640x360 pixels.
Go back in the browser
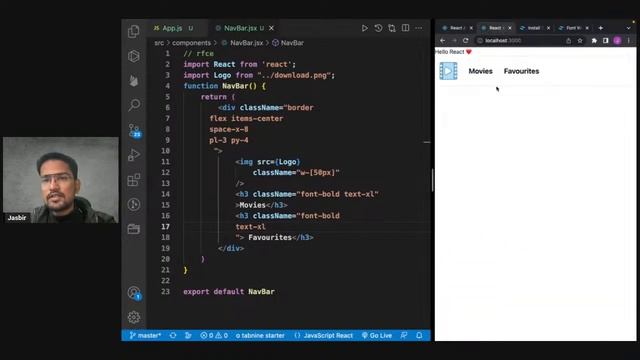point(443,40)
